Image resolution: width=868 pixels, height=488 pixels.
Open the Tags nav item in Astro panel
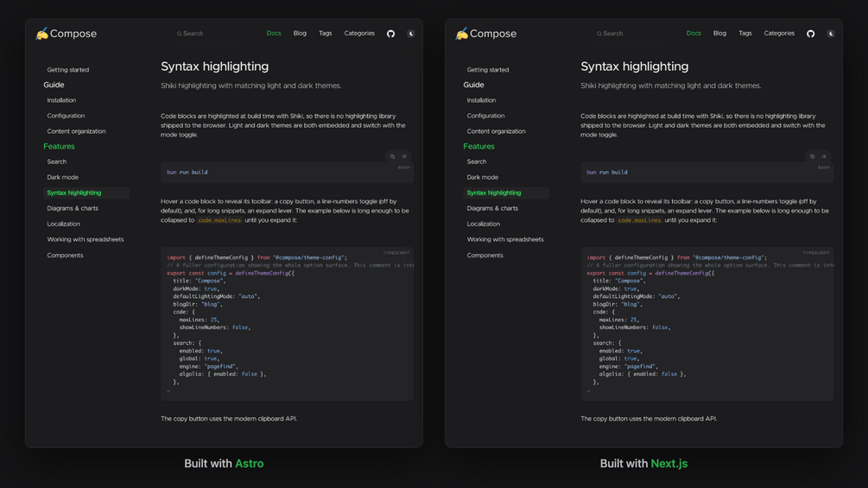[325, 33]
